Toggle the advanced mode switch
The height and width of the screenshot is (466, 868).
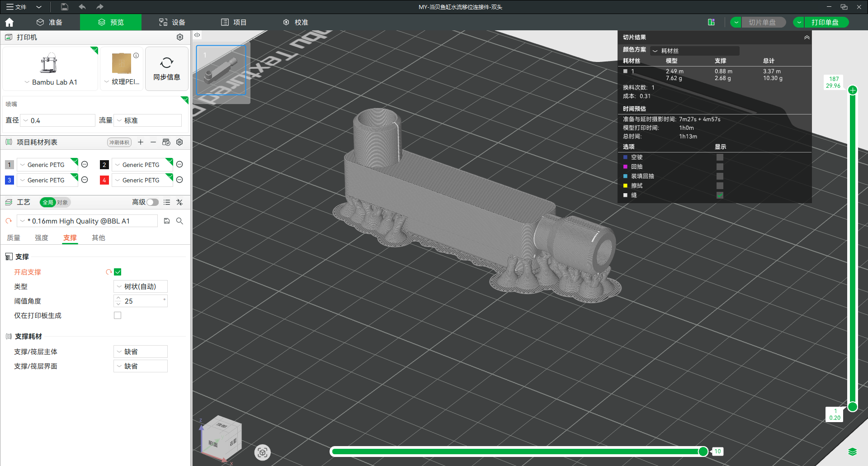pyautogui.click(x=153, y=202)
